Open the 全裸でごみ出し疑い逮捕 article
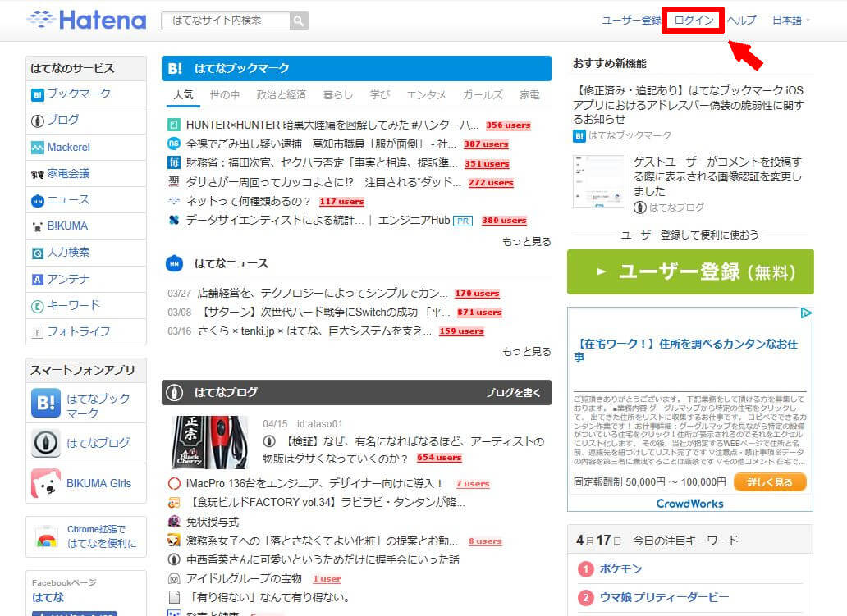 click(321, 144)
